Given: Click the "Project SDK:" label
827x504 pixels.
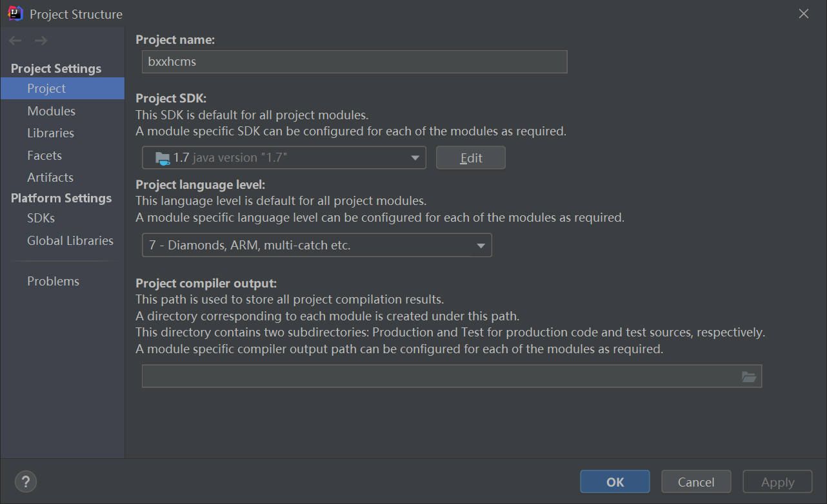Looking at the screenshot, I should click(x=171, y=99).
